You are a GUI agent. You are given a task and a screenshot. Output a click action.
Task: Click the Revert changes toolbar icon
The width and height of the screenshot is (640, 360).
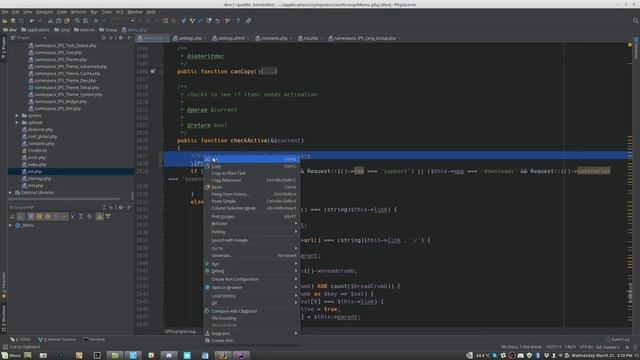pos(218,21)
